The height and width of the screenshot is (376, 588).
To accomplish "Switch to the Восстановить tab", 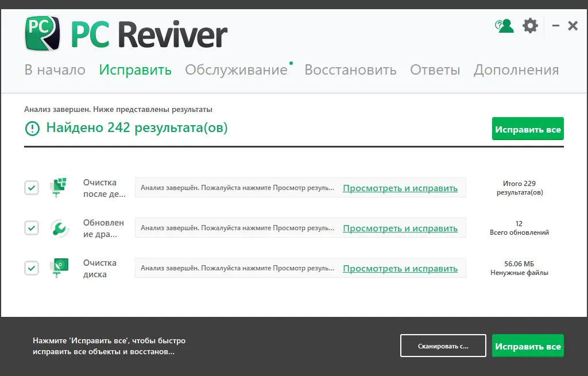I will point(350,69).
